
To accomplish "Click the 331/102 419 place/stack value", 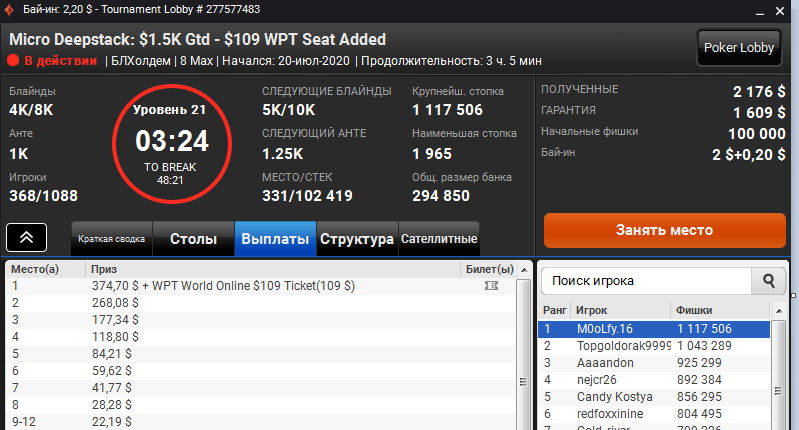I will [307, 196].
